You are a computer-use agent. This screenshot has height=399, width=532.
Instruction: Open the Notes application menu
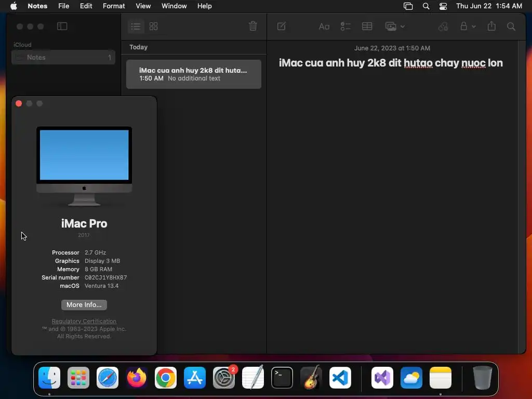[x=37, y=6]
